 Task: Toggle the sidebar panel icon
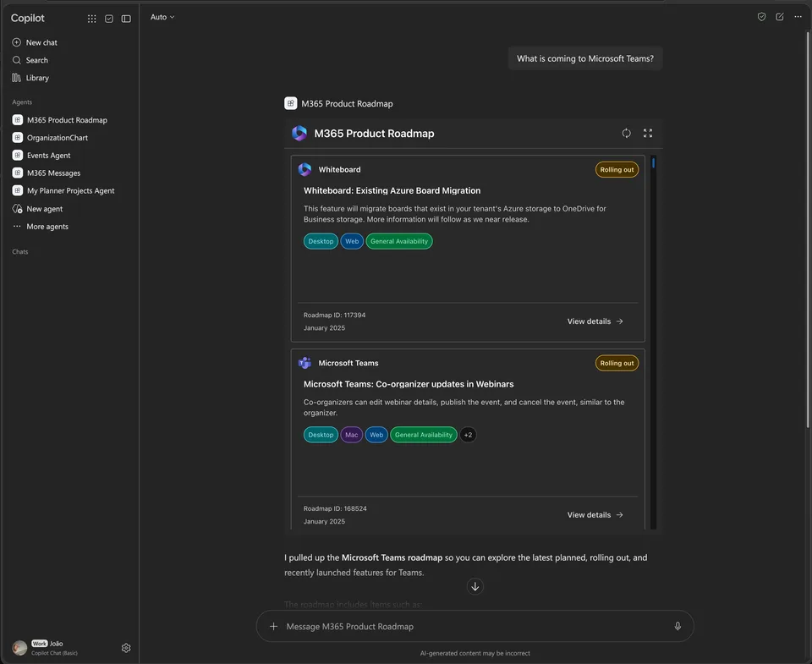click(x=126, y=19)
